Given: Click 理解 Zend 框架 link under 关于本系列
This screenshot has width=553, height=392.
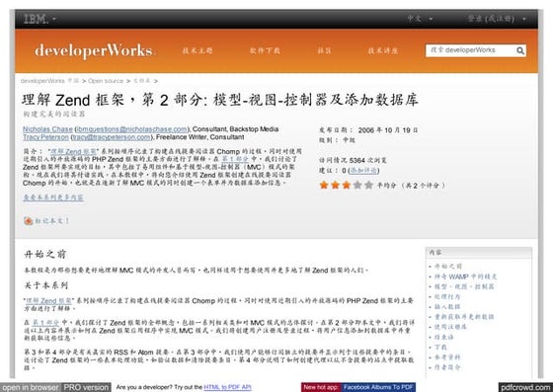Looking at the screenshot, I should (x=48, y=301).
